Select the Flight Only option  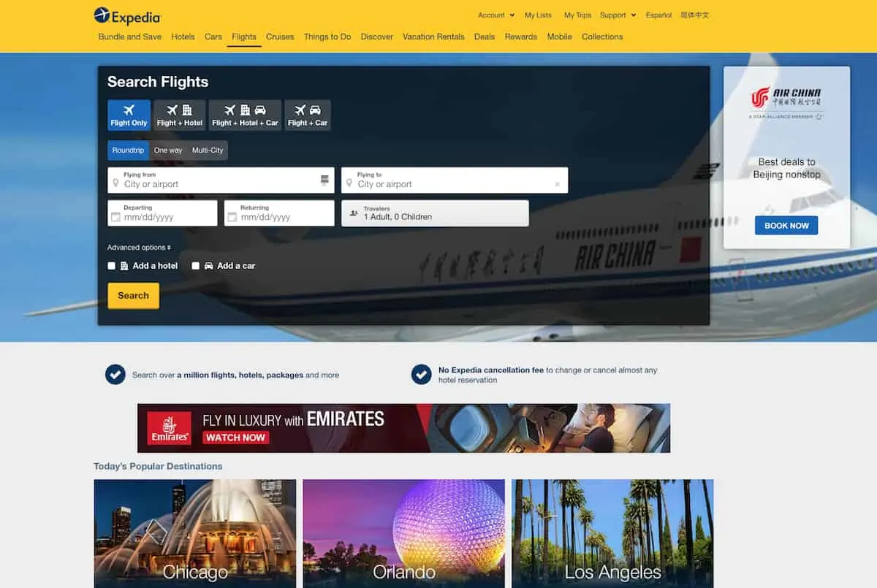(129, 115)
